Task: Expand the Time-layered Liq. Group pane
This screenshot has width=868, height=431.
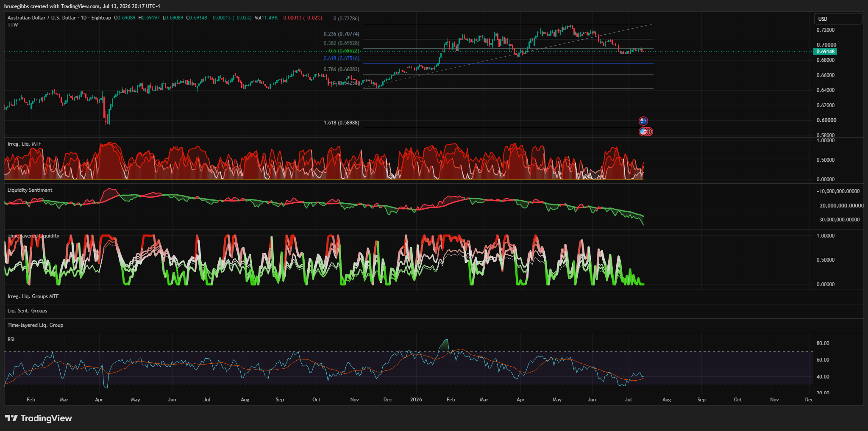Action: [35, 325]
